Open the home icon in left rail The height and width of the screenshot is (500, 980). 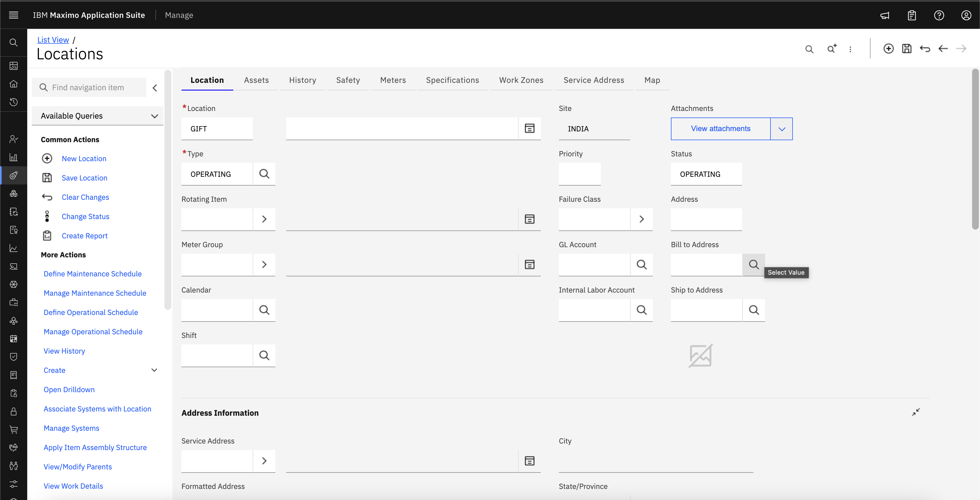[14, 84]
